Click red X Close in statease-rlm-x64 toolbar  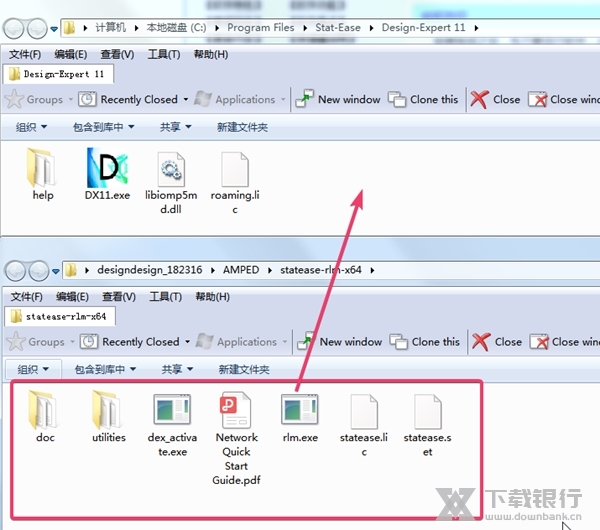coord(497,342)
